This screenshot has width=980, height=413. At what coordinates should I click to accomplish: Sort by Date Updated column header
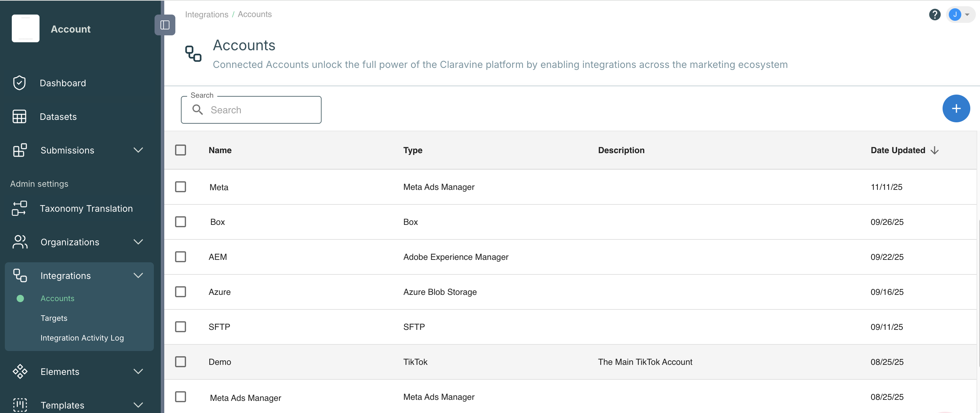pos(898,150)
